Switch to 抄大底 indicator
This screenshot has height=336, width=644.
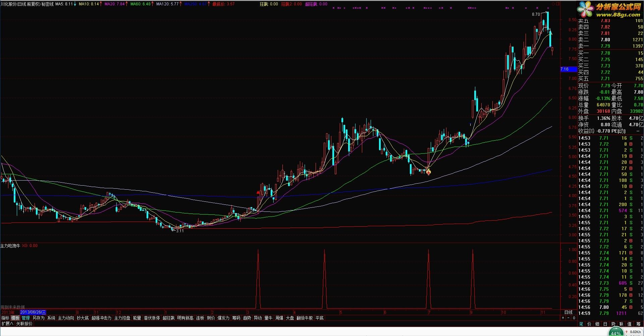click(x=83, y=318)
